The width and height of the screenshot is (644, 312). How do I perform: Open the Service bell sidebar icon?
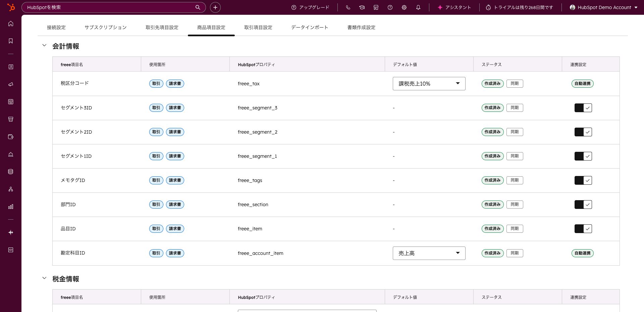11,154
